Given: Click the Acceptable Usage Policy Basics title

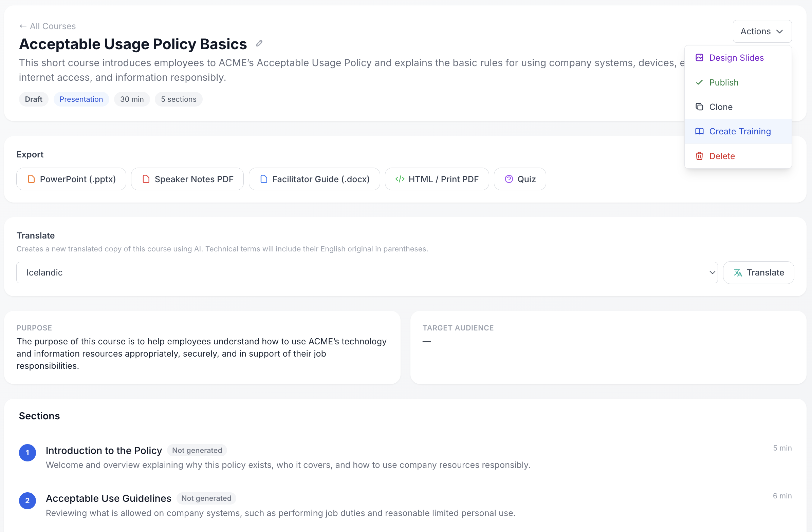Looking at the screenshot, I should click(x=133, y=44).
